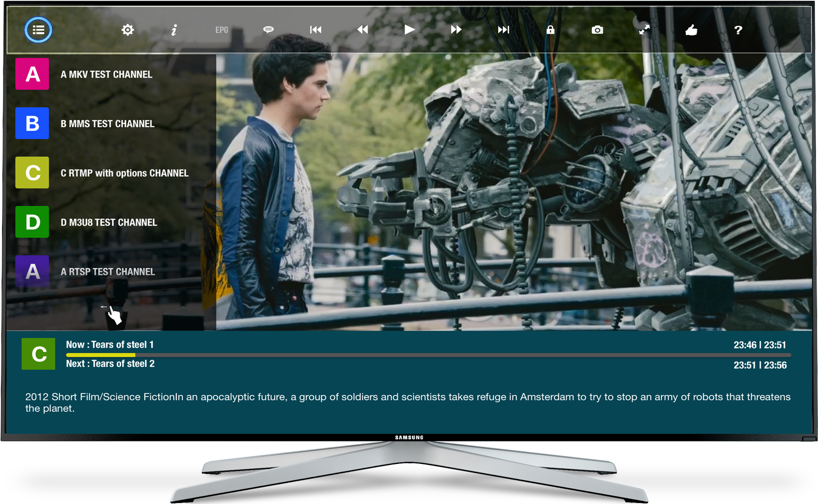Screen dimensions: 818x504
Task: Select the pink A channel logo
Action: [32, 74]
